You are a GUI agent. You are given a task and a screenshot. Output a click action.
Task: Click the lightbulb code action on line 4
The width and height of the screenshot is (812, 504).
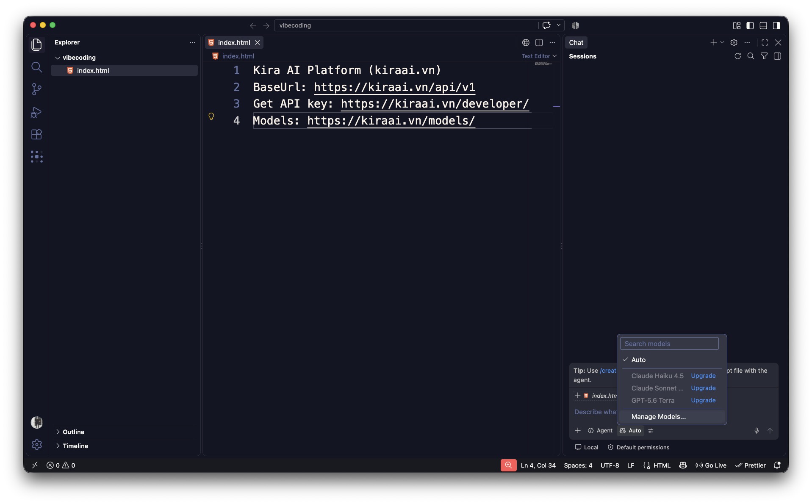click(211, 116)
